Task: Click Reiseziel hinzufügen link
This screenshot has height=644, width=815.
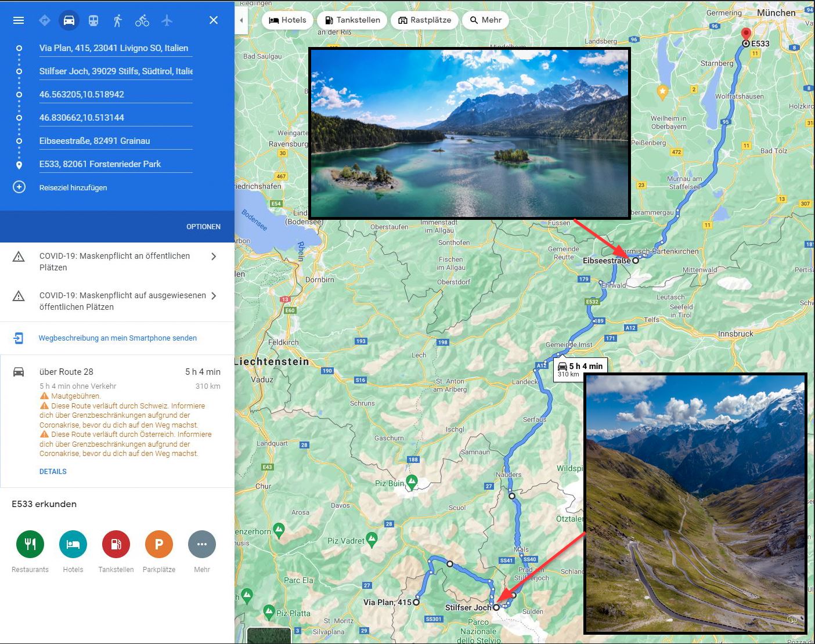Action: coord(73,188)
